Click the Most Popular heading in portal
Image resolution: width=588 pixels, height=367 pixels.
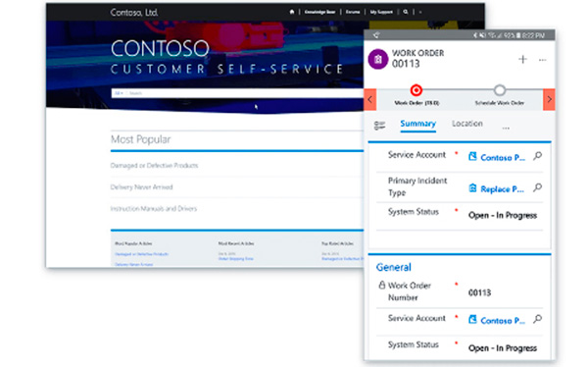click(140, 139)
